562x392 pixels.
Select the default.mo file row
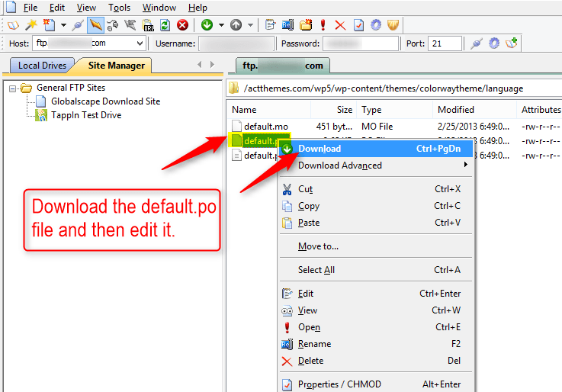tap(394, 127)
